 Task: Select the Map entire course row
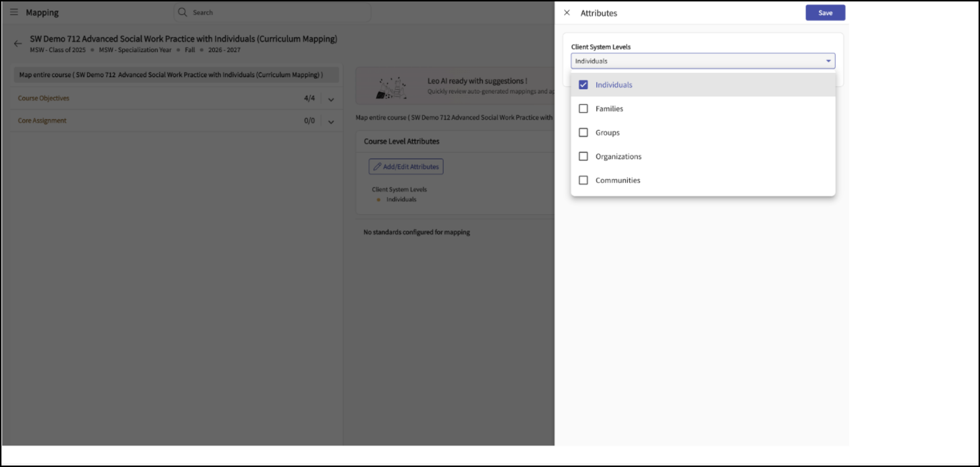coord(176,75)
